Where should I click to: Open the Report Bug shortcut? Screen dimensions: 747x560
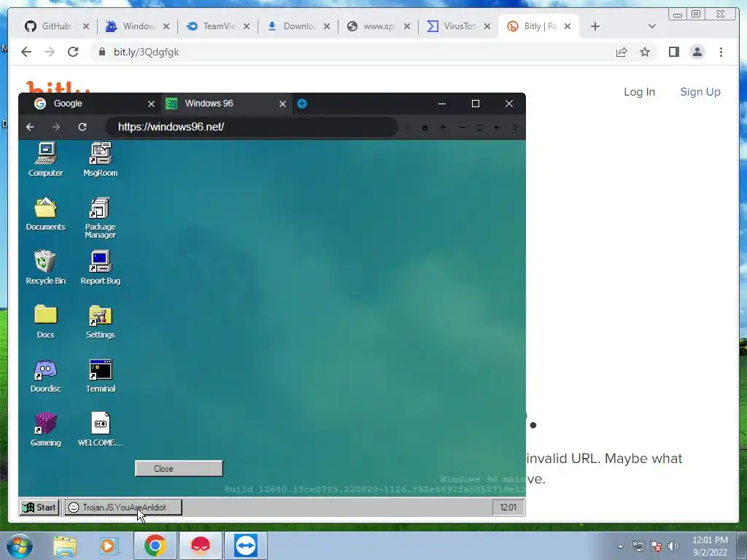(x=101, y=268)
